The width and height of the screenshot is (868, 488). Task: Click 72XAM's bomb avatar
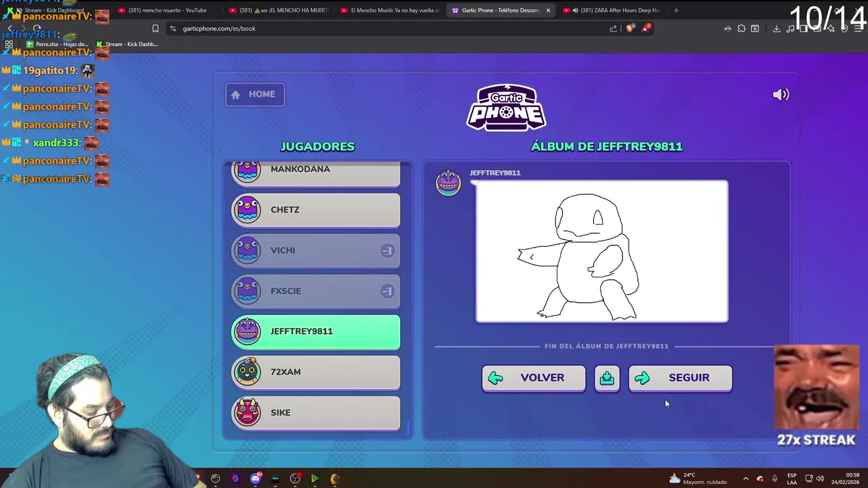pos(248,371)
